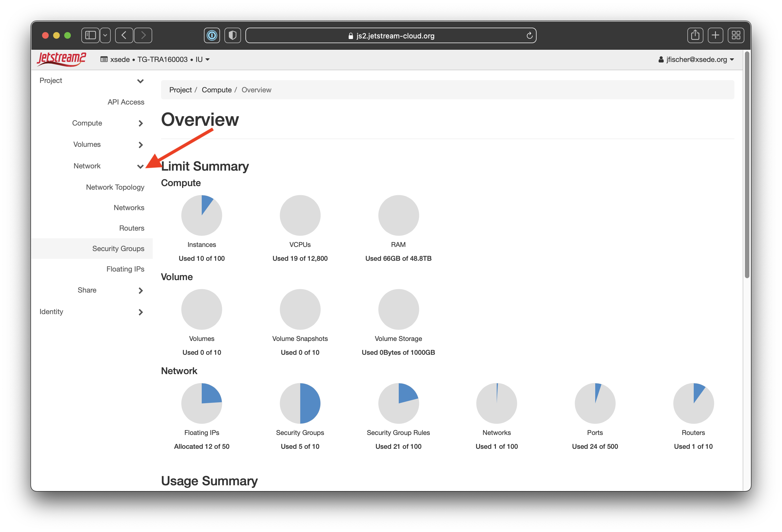Open the Share sheet icon
The width and height of the screenshot is (782, 532).
pos(695,35)
